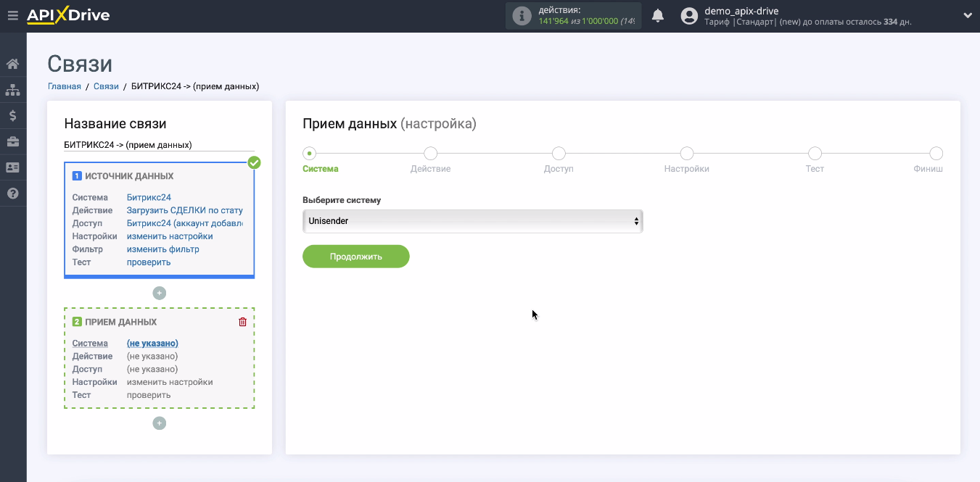Click receiver изменить настройки text
980x482 pixels.
pyautogui.click(x=170, y=382)
